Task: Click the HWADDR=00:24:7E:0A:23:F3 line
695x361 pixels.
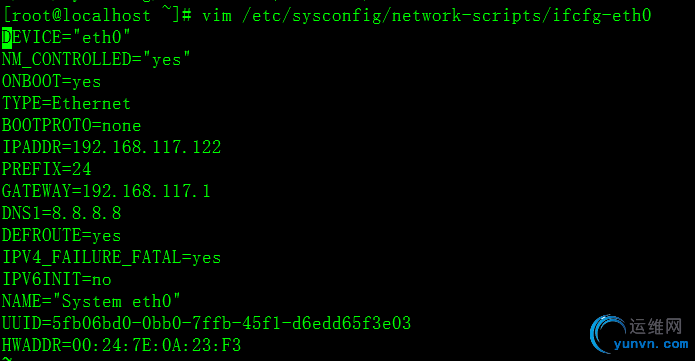Action: point(121,345)
